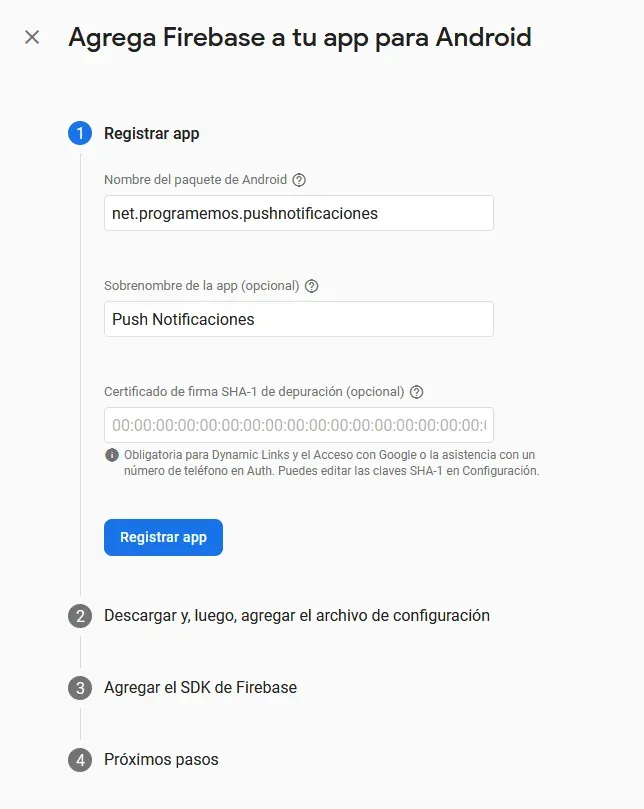644x809 pixels.
Task: Select the Push Notificaciones nickname field
Action: pyautogui.click(x=298, y=319)
